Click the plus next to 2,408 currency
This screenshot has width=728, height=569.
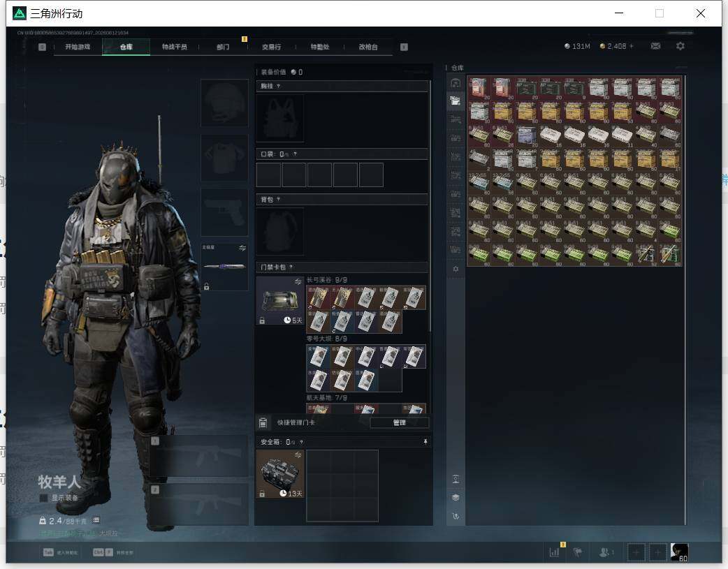pyautogui.click(x=632, y=46)
